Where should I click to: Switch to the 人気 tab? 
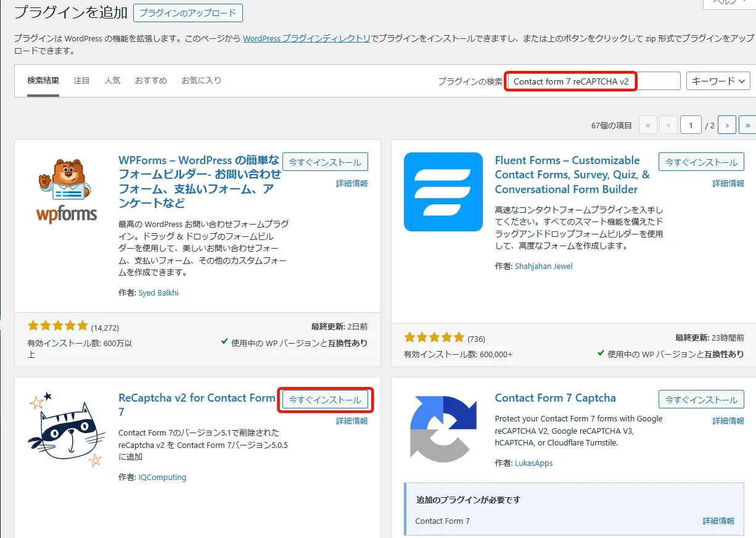point(112,81)
